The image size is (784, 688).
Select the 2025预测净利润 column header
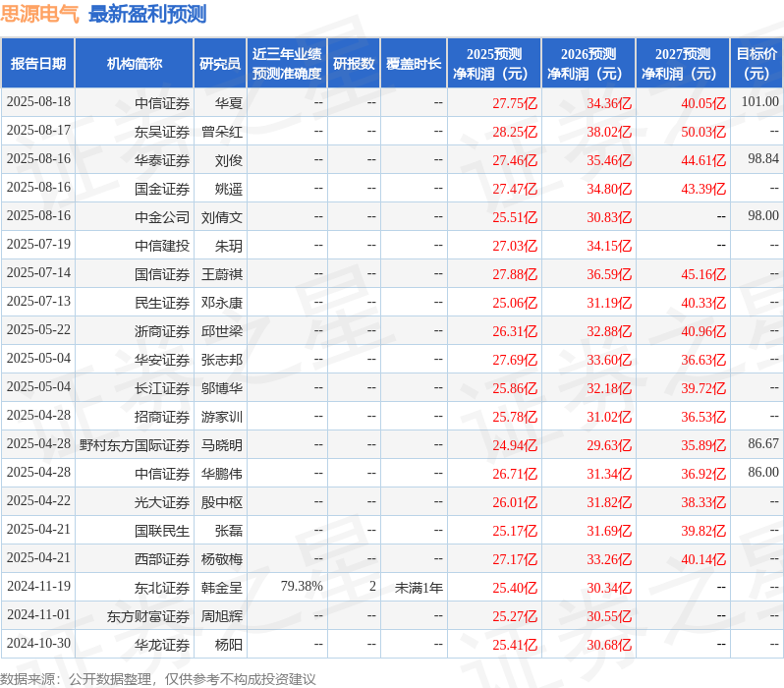click(x=494, y=64)
